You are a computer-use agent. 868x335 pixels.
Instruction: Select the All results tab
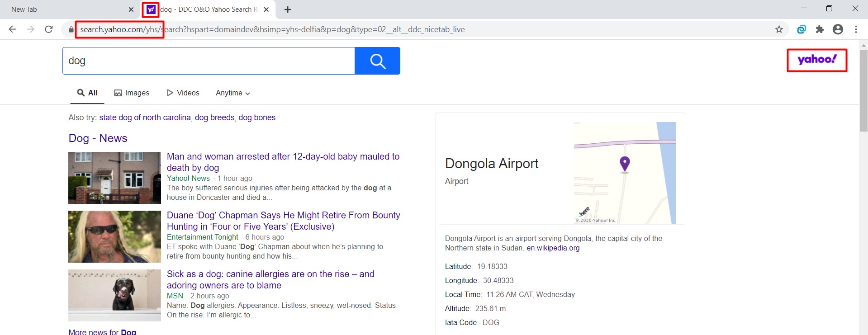tap(87, 93)
